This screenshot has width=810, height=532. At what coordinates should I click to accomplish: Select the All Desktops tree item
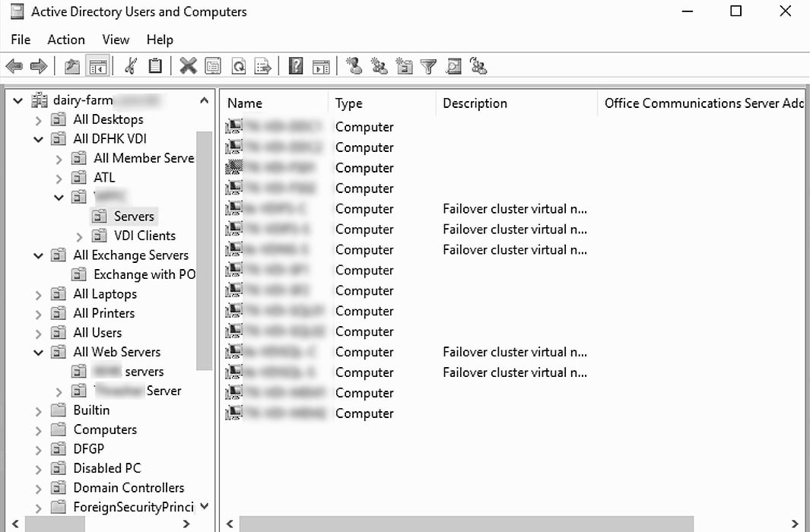[109, 119]
